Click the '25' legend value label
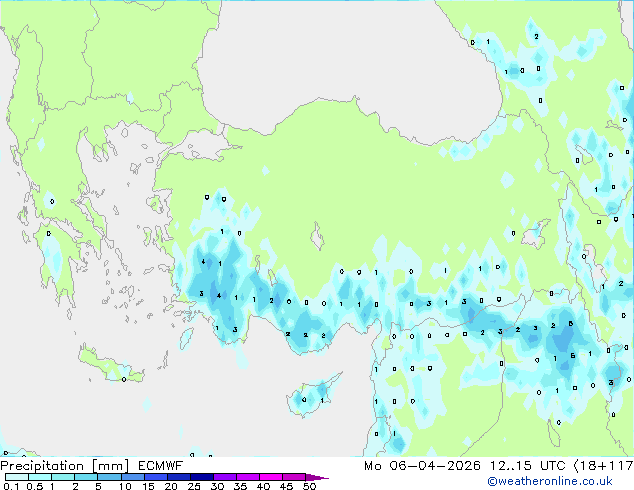 tap(194, 486)
